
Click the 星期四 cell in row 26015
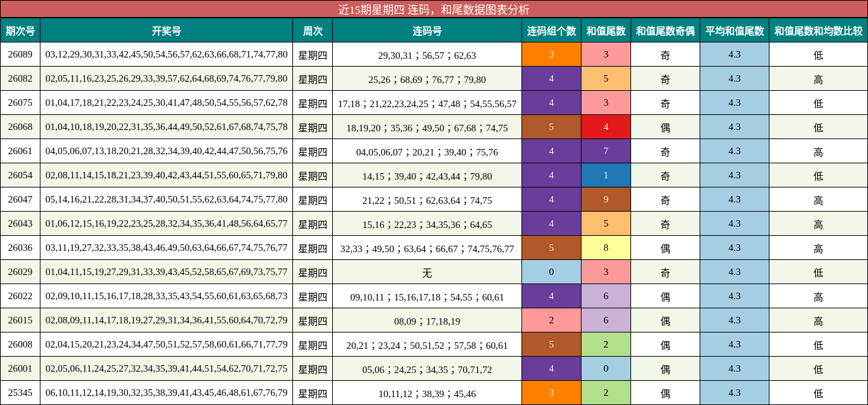313,321
